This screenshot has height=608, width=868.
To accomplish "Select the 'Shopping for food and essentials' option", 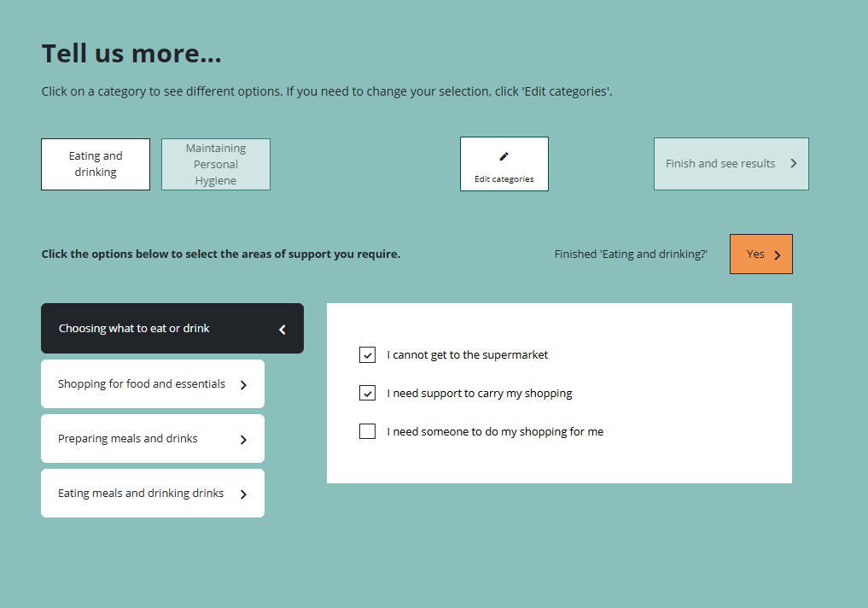I will (x=142, y=384).
